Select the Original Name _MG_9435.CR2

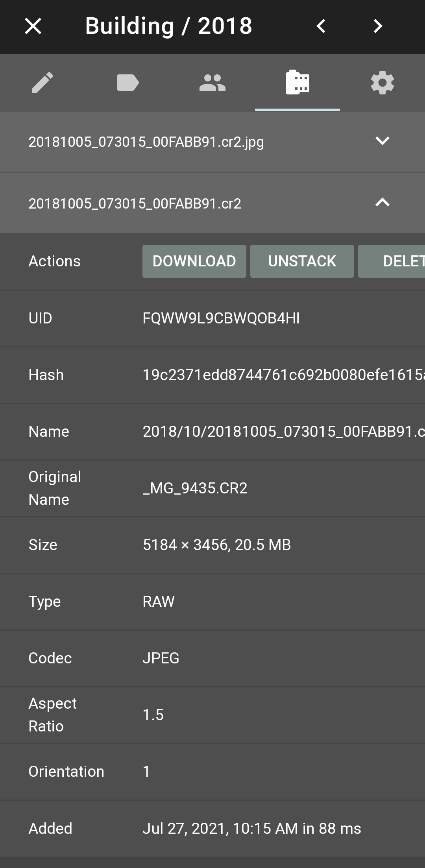pyautogui.click(x=196, y=488)
